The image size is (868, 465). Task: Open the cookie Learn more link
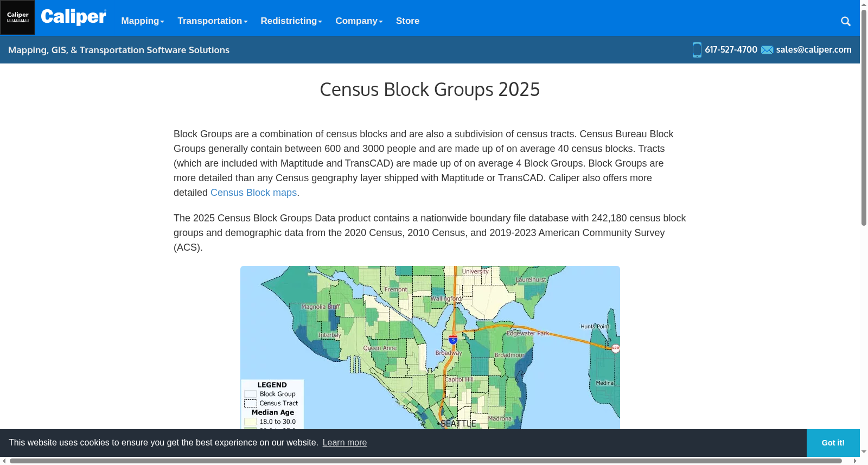pos(344,443)
